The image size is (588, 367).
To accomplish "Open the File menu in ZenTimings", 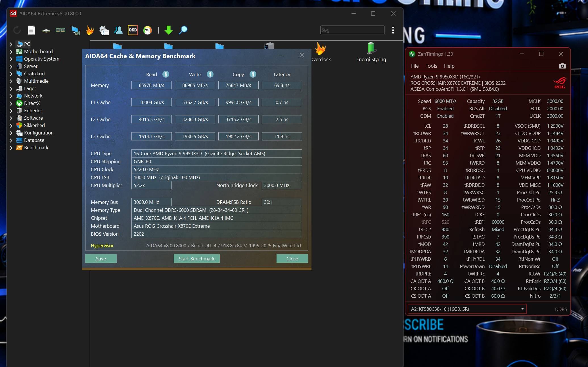I will [x=415, y=66].
